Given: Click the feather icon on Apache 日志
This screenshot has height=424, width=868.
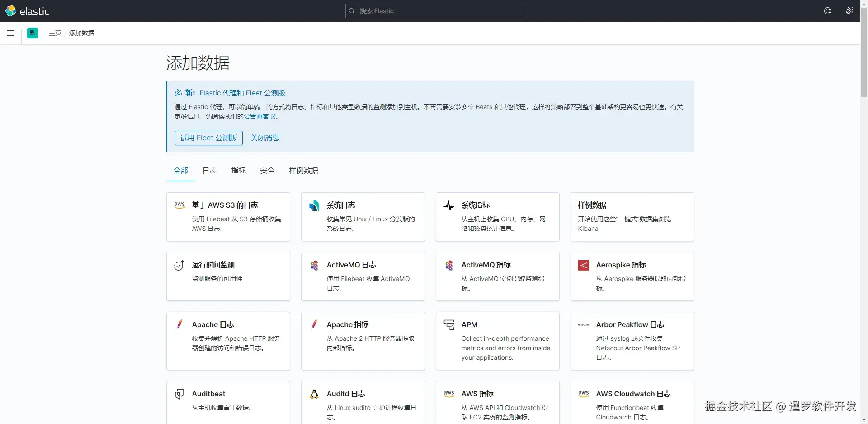Looking at the screenshot, I should (179, 324).
